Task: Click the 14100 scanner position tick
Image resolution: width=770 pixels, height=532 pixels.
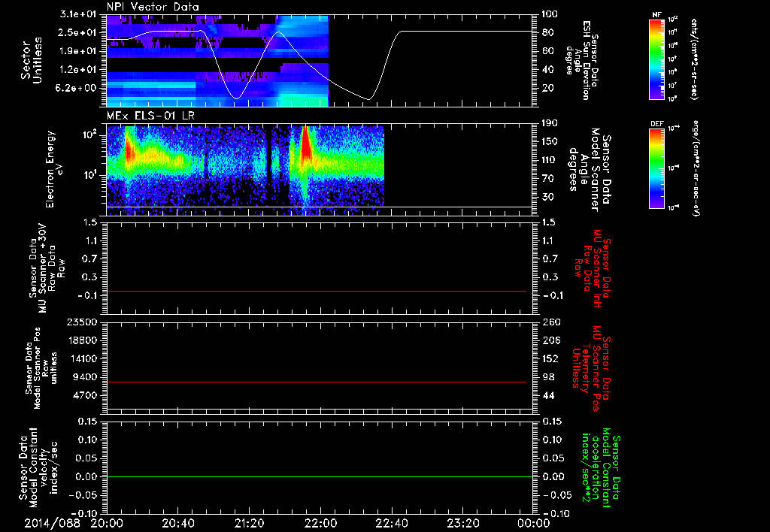Action: pos(82,358)
